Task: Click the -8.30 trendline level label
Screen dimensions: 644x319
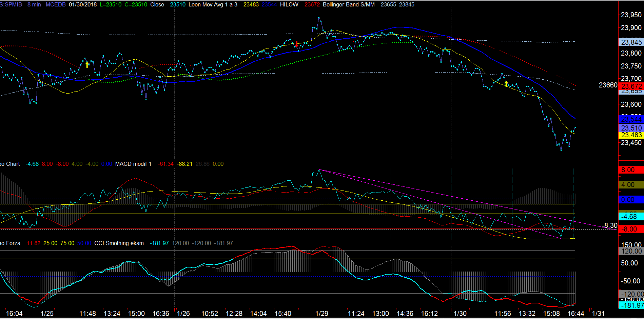Action: coord(610,225)
